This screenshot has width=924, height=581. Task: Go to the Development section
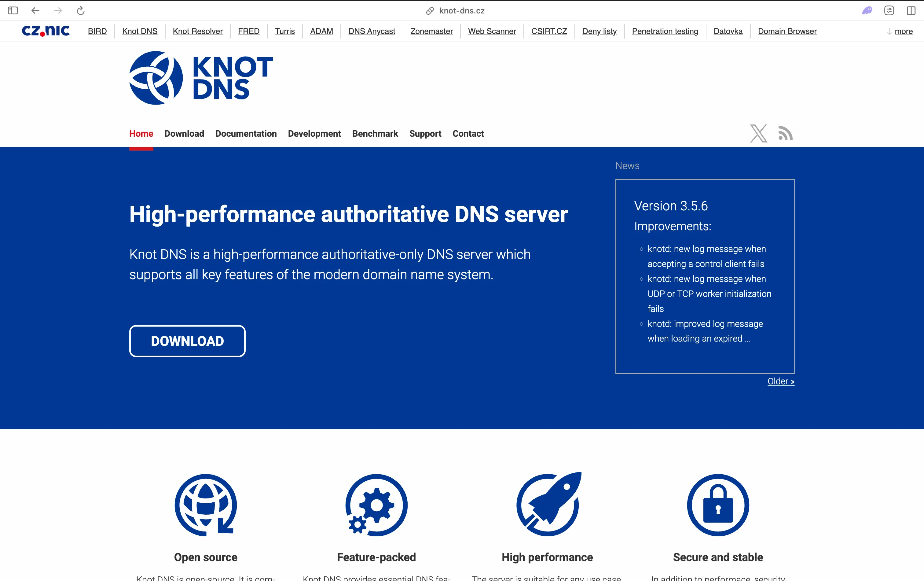[x=314, y=134]
